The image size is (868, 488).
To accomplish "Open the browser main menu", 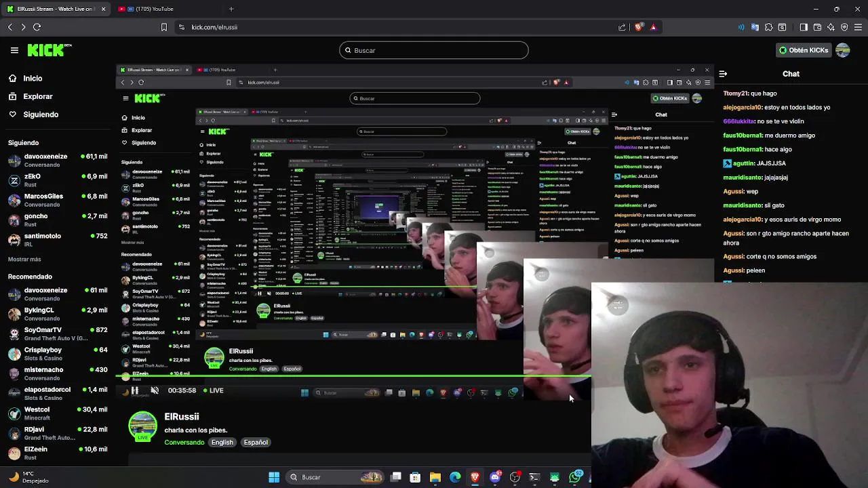I will point(858,27).
